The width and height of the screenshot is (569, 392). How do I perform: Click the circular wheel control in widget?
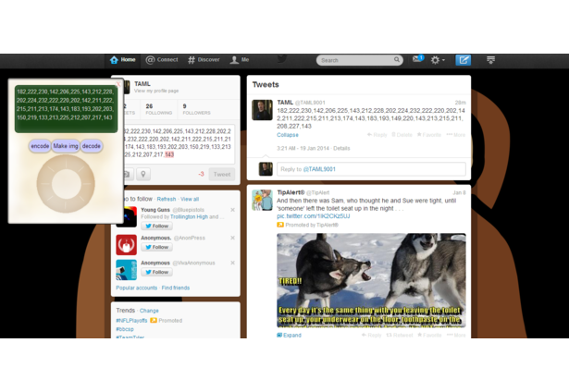(x=66, y=184)
